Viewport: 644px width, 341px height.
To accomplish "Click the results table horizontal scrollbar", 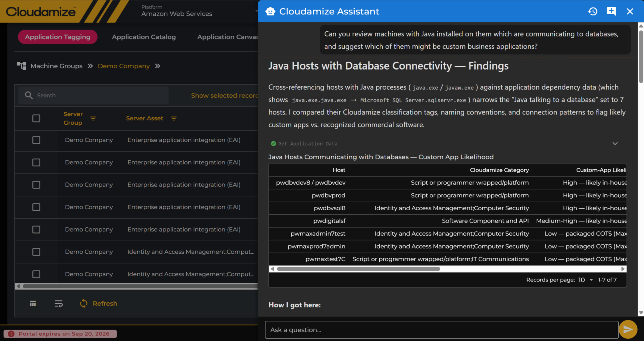I will click(x=358, y=269).
